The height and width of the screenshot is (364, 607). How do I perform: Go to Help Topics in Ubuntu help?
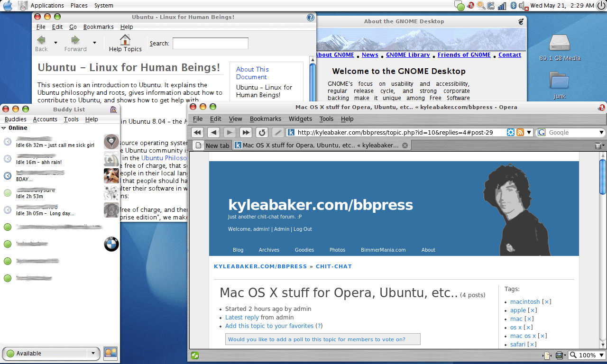coord(125,43)
